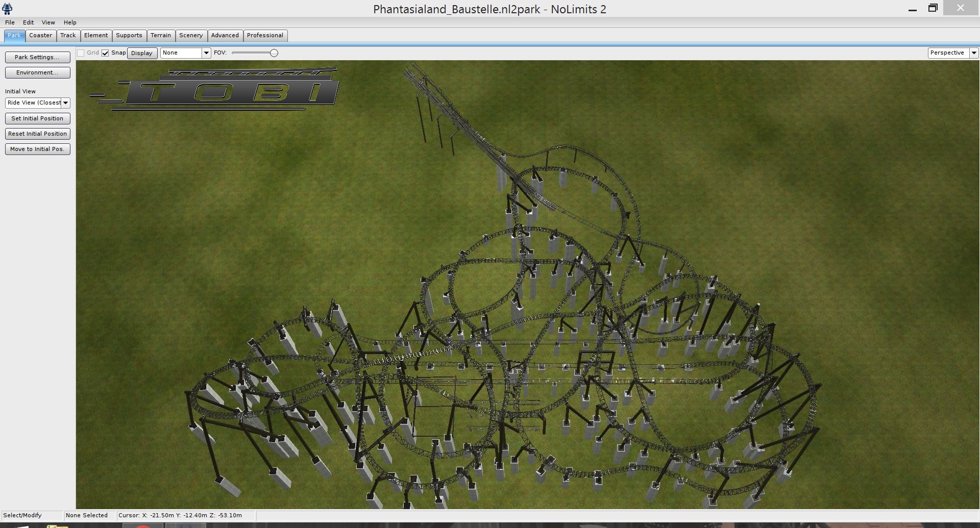Screen dimensions: 980x528
Task: Open the Initial View dropdown
Action: click(37, 103)
